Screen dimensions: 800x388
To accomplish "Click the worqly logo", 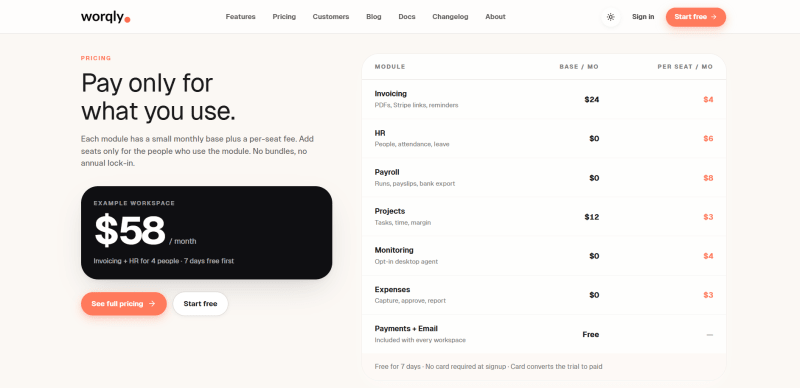I will click(x=106, y=17).
